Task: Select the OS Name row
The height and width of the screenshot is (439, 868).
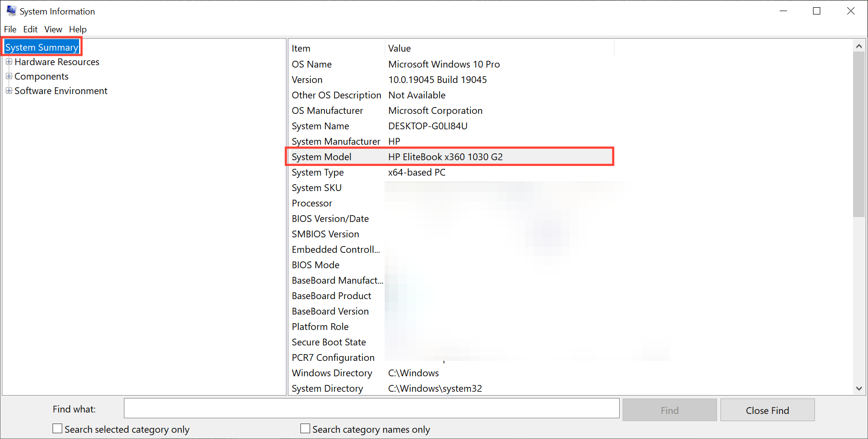Action: pyautogui.click(x=434, y=64)
